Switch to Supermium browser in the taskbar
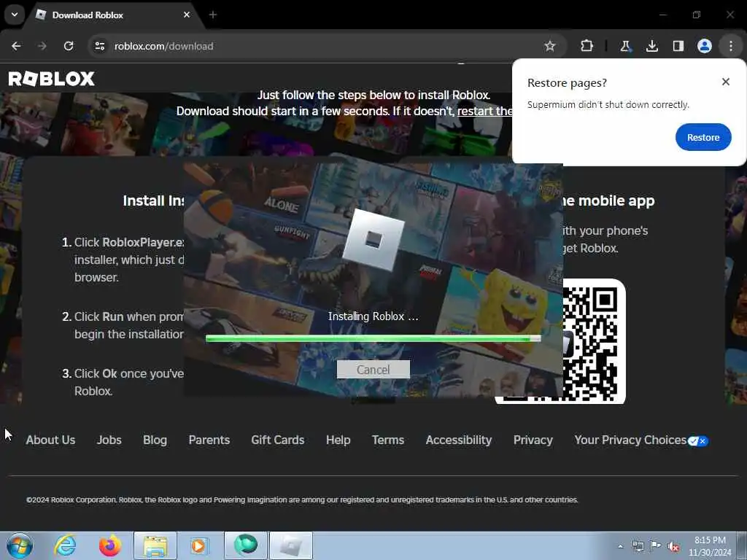Image resolution: width=747 pixels, height=560 pixels. 246,545
